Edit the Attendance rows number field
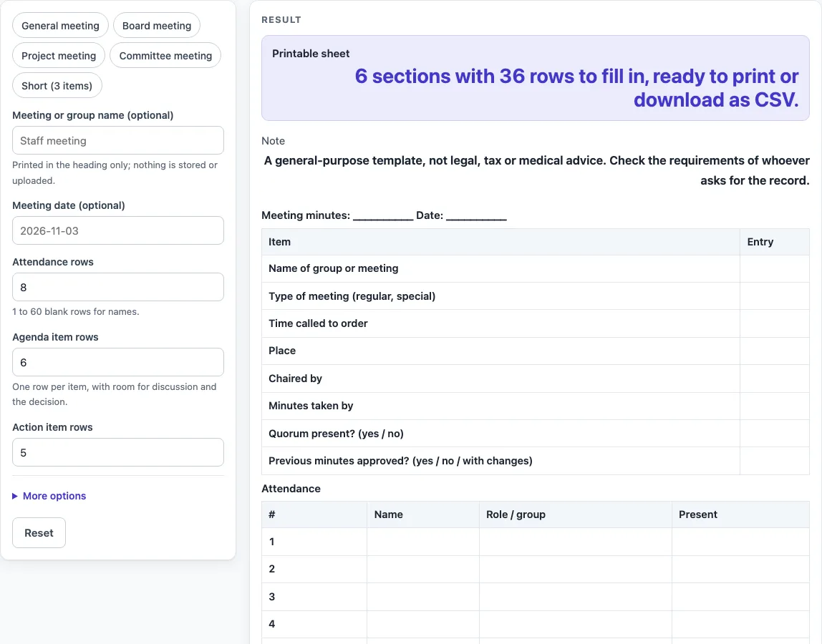 pos(118,287)
